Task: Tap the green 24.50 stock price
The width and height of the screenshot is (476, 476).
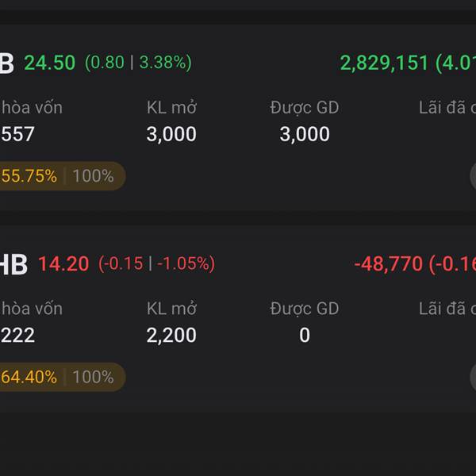Action: tap(50, 63)
